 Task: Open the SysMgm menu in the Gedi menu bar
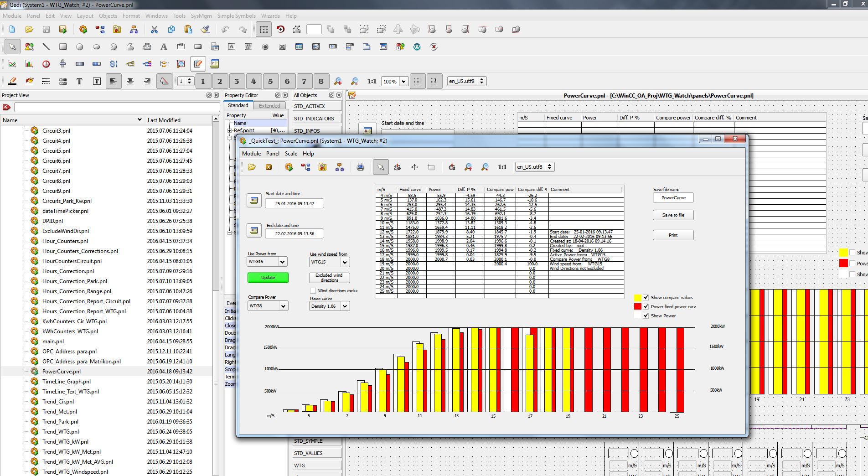click(x=201, y=16)
